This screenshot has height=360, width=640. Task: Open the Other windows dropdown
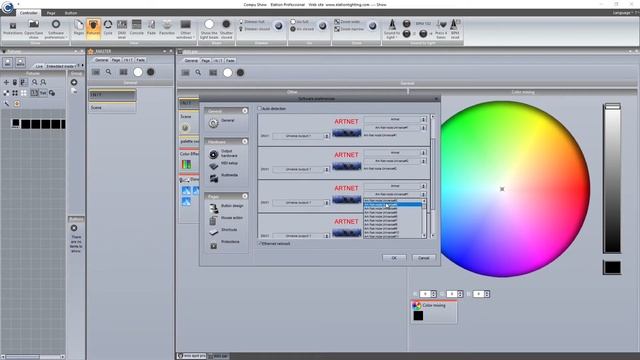185,29
